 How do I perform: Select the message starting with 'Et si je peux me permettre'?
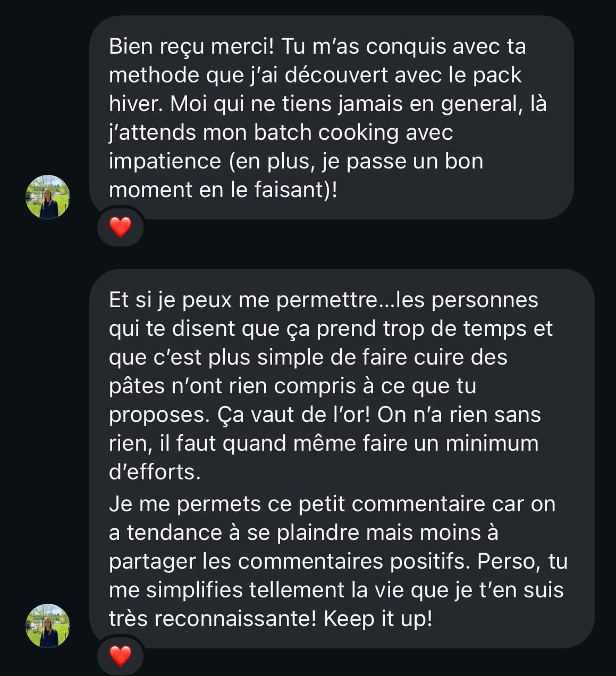[342, 459]
